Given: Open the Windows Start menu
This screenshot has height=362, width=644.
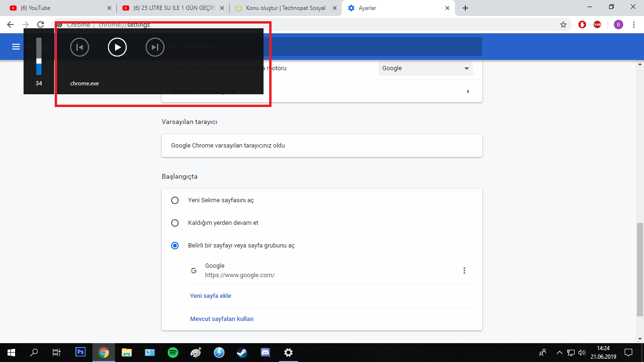Looking at the screenshot, I should (11, 353).
